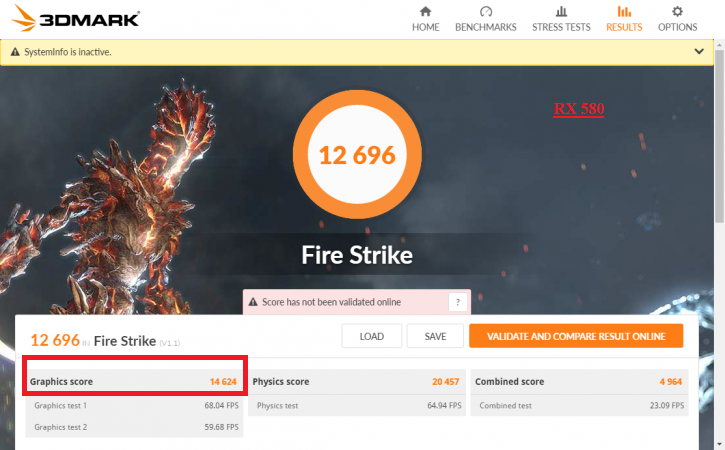Click the 68.04 FPS value
The width and height of the screenshot is (725, 450).
221,406
